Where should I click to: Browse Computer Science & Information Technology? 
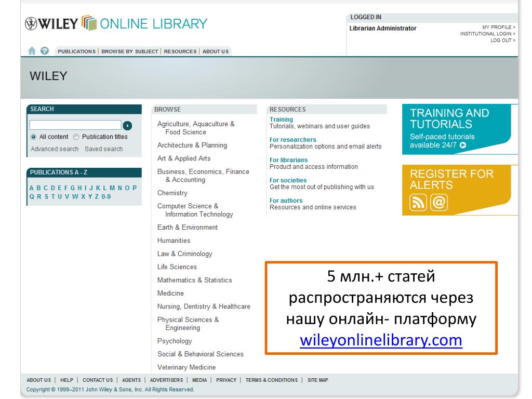(x=195, y=210)
